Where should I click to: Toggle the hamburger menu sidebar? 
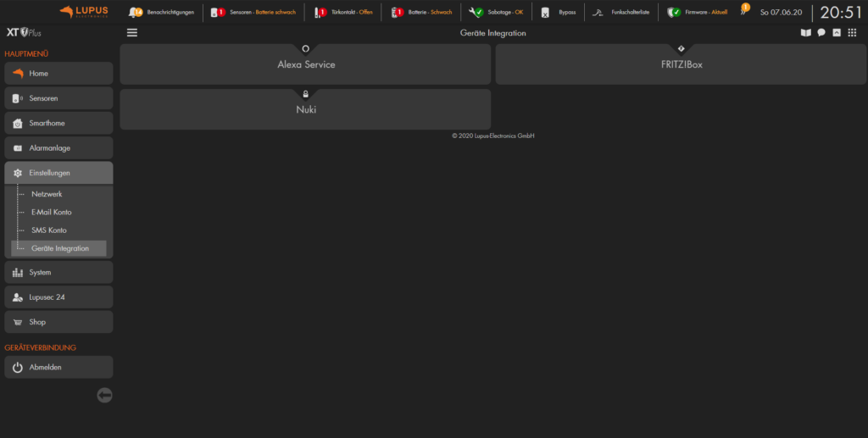pos(131,33)
